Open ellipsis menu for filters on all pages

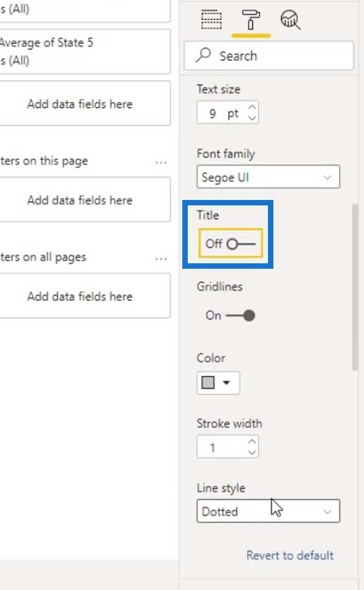161,259
